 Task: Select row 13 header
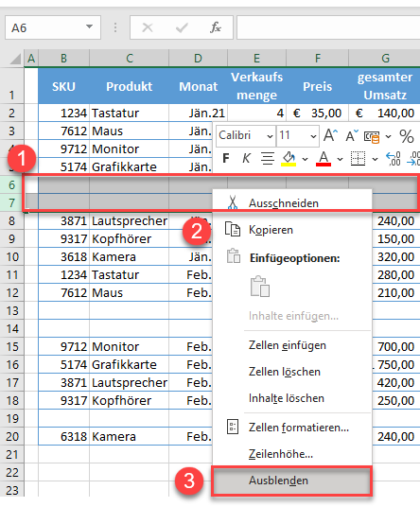pyautogui.click(x=11, y=311)
